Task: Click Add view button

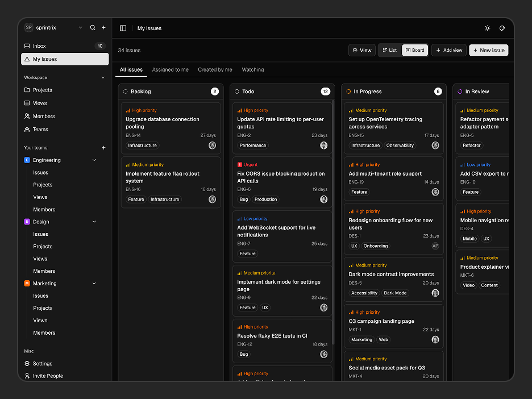Action: tap(449, 50)
